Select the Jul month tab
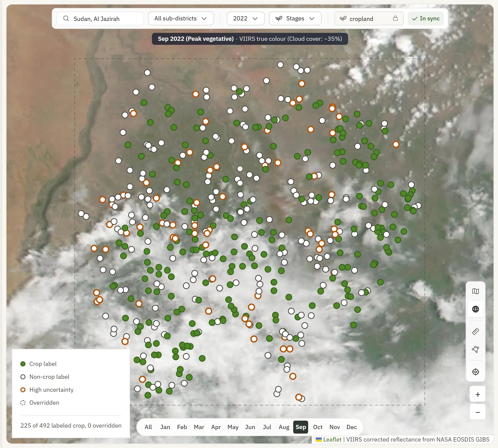 coord(267,427)
